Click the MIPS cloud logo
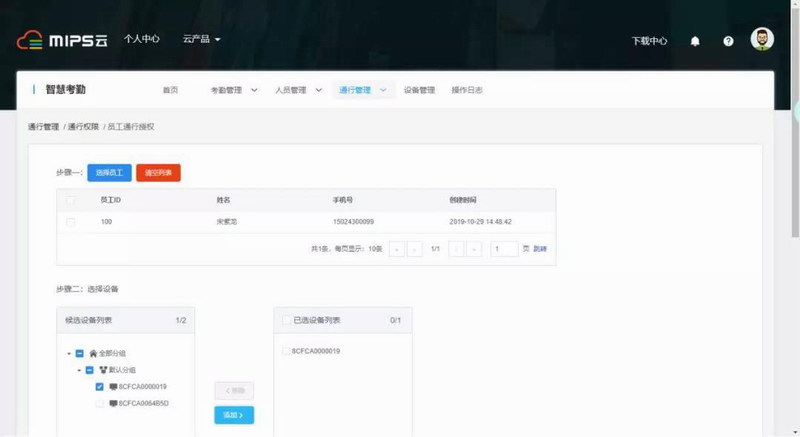 click(x=62, y=40)
